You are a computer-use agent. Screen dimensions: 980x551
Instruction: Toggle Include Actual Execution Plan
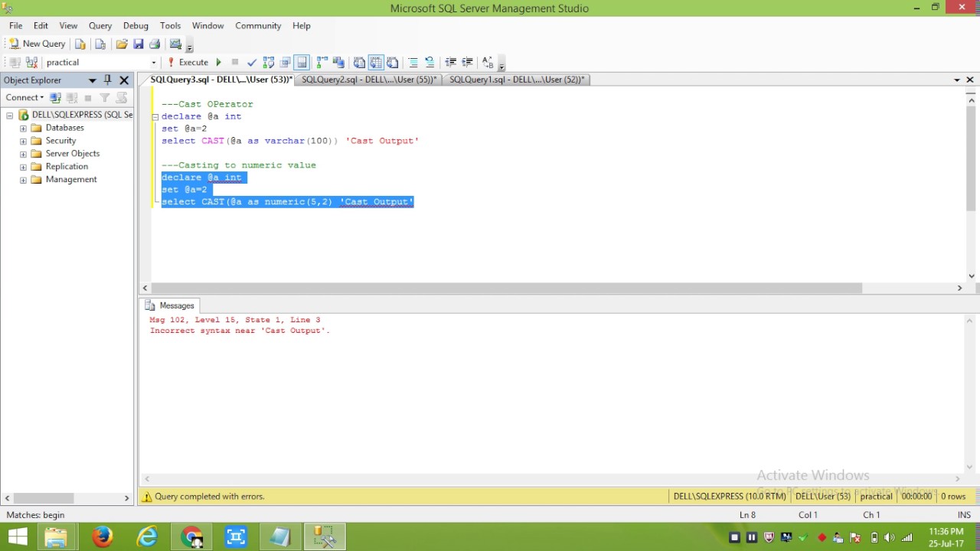pos(322,63)
